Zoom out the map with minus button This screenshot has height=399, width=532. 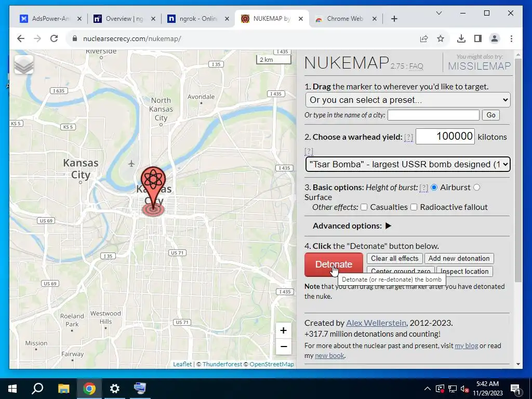pos(283,347)
